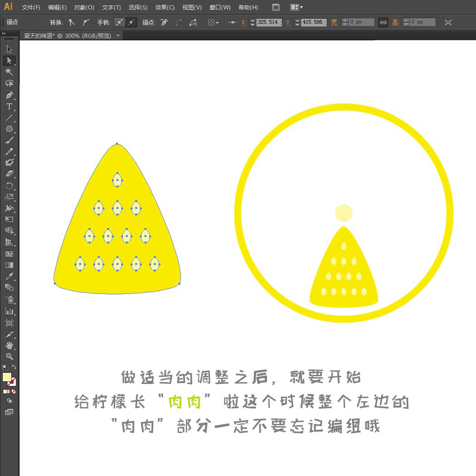Apply Color mode below fill swatch
This screenshot has height=476, width=476.
pos(5,392)
